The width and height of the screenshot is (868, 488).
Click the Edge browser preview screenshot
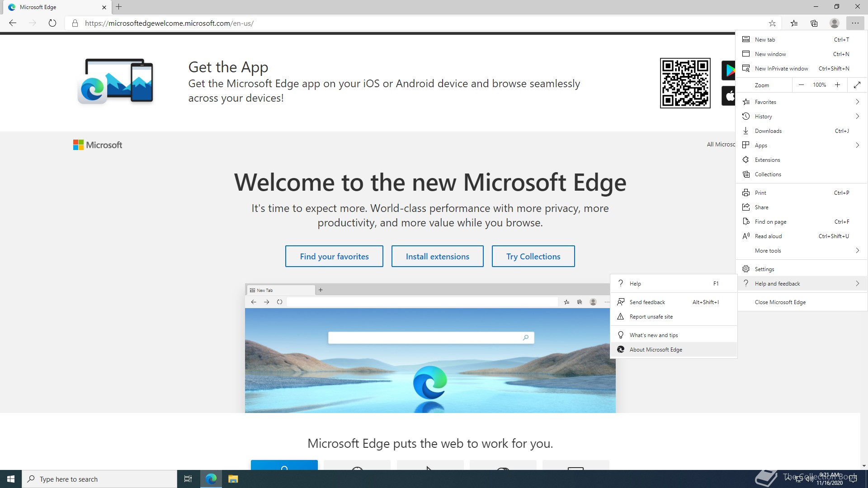[x=430, y=348]
